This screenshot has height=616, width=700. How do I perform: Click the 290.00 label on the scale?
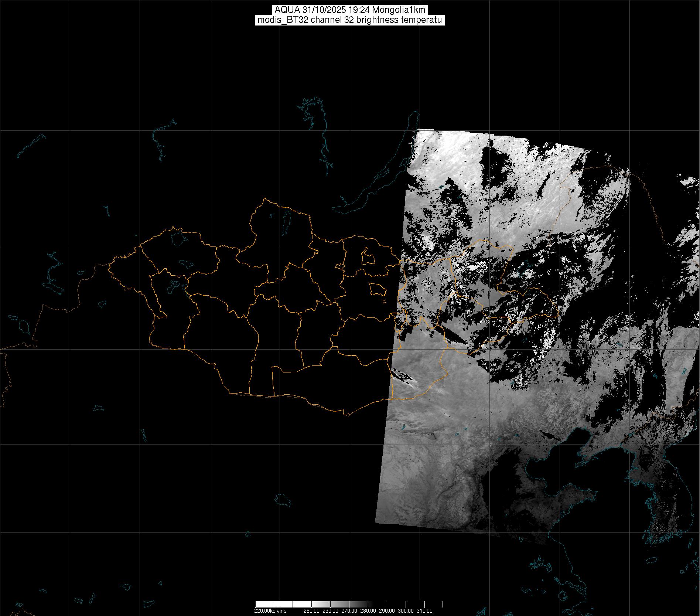pyautogui.click(x=387, y=611)
